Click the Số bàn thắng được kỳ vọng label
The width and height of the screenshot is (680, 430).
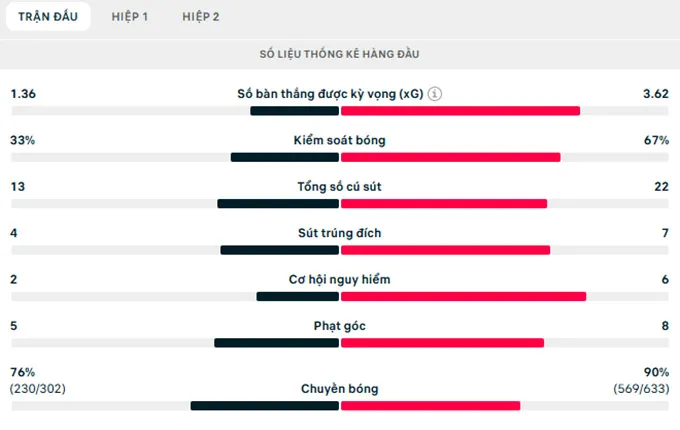click(330, 94)
